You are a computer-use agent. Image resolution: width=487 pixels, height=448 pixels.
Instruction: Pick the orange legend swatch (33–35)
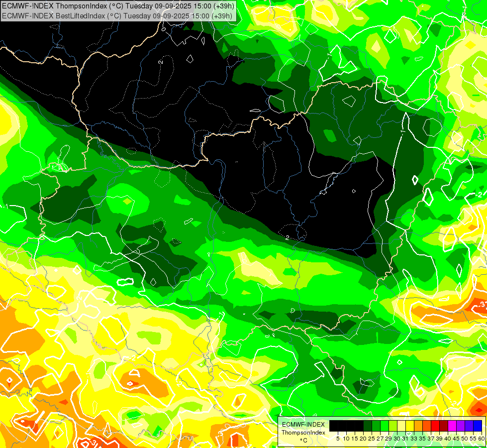coord(418,426)
